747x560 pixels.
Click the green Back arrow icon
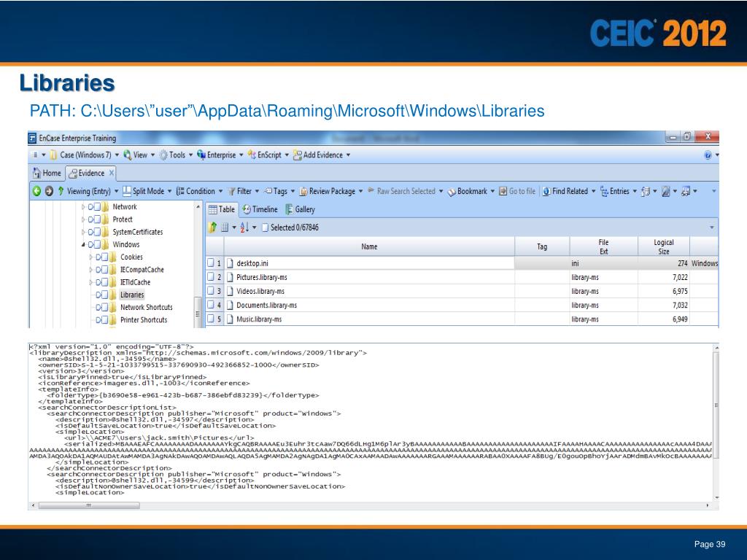point(36,191)
